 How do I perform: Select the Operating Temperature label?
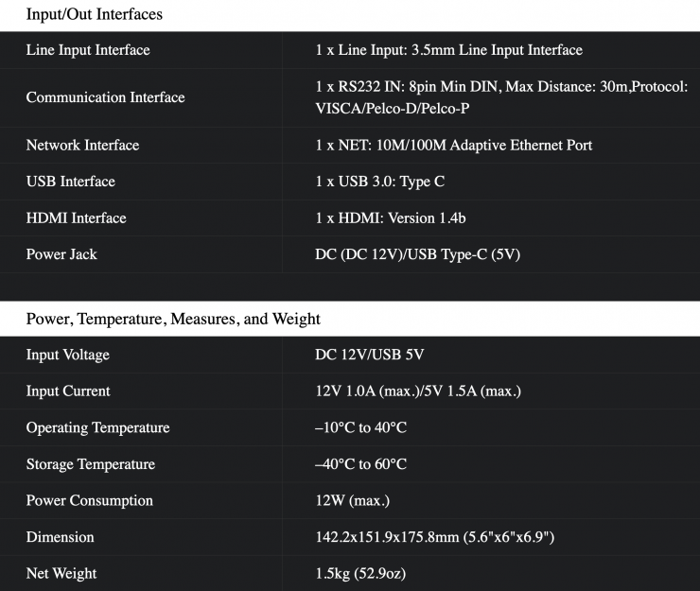97,428
